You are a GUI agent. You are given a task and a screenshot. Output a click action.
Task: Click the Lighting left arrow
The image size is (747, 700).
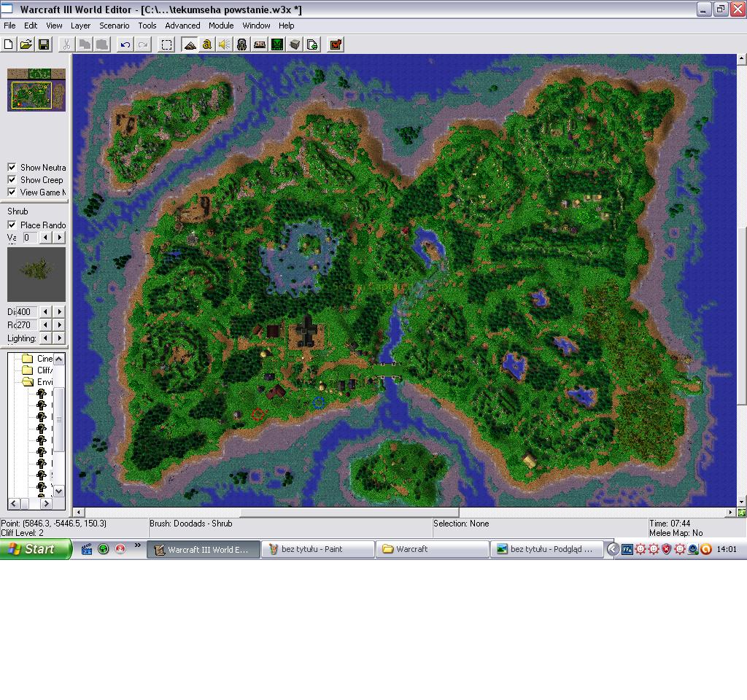45,338
